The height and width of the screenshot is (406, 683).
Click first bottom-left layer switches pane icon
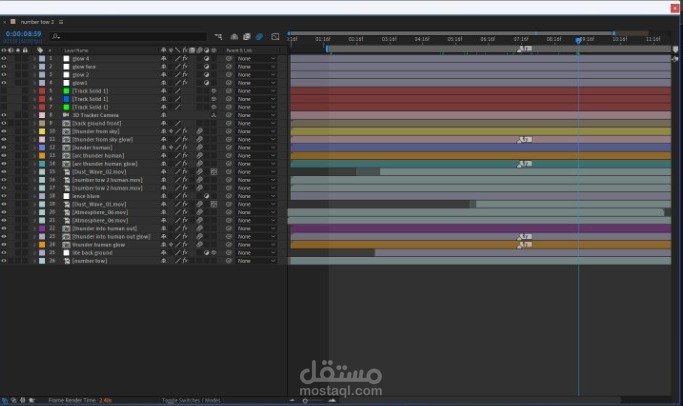[5, 400]
